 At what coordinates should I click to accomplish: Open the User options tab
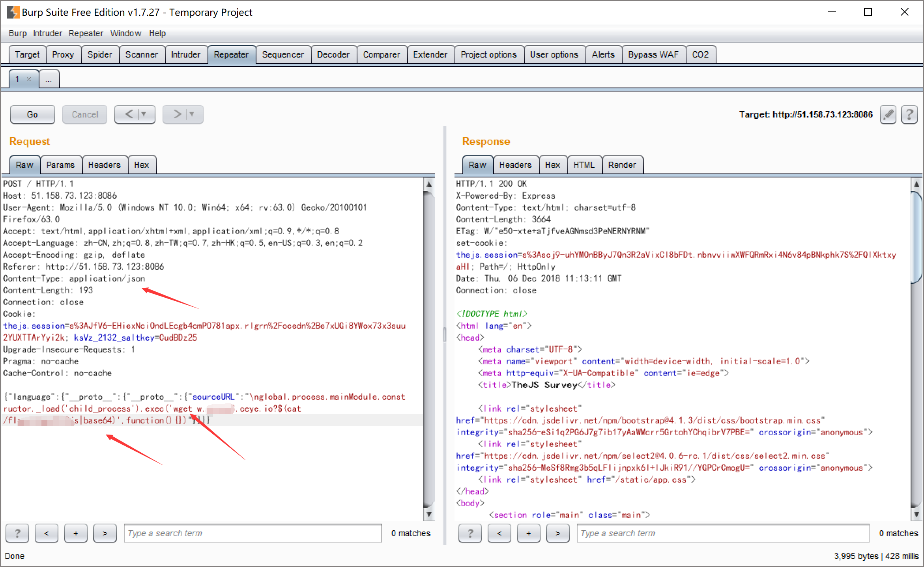(x=554, y=54)
